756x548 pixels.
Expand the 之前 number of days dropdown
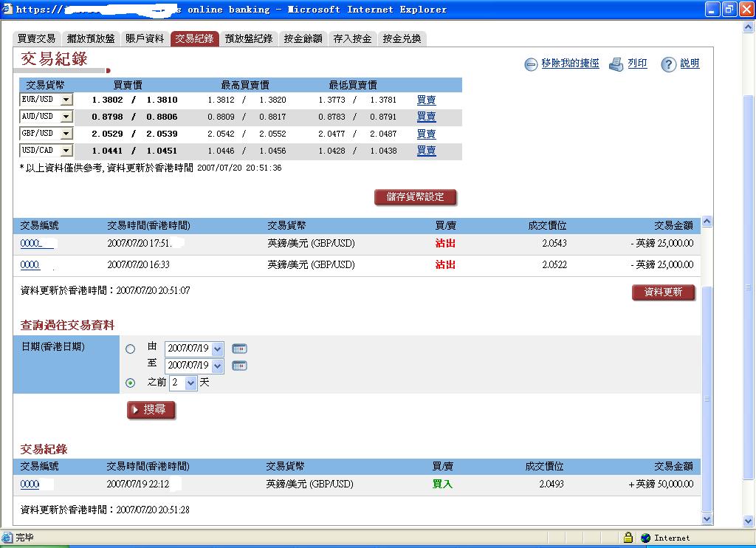tap(191, 383)
